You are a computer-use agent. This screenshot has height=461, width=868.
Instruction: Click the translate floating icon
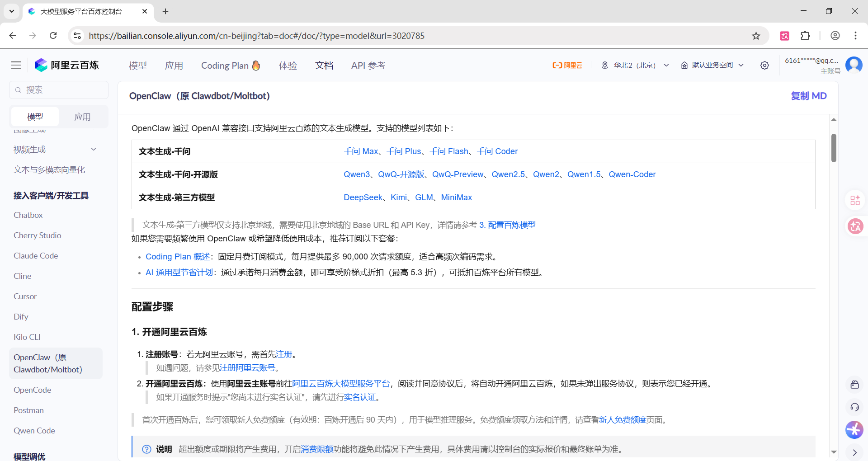pyautogui.click(x=855, y=226)
